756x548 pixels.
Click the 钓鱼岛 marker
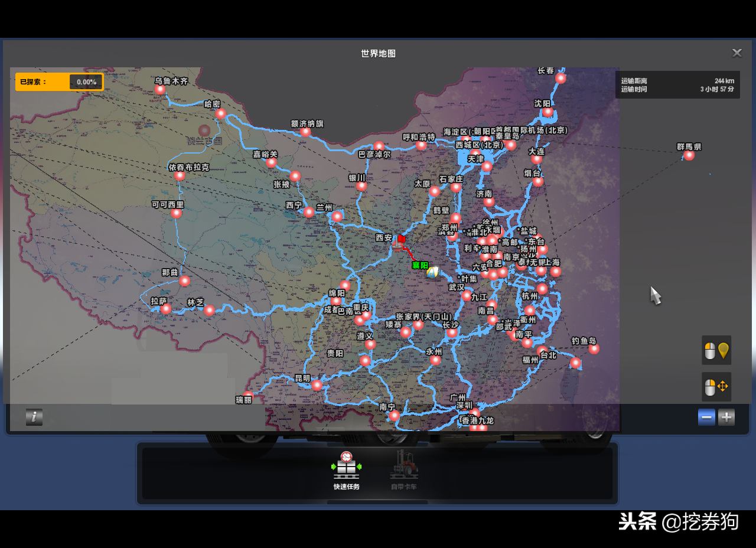(594, 349)
